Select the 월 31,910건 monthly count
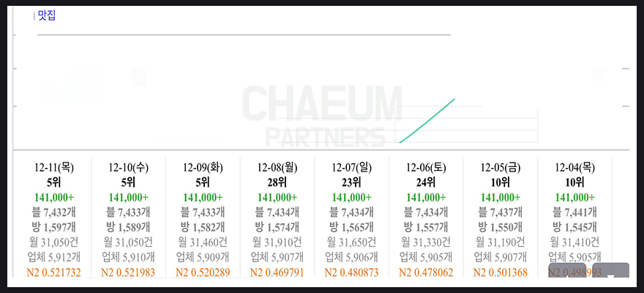The height and width of the screenshot is (293, 644). 277,242
